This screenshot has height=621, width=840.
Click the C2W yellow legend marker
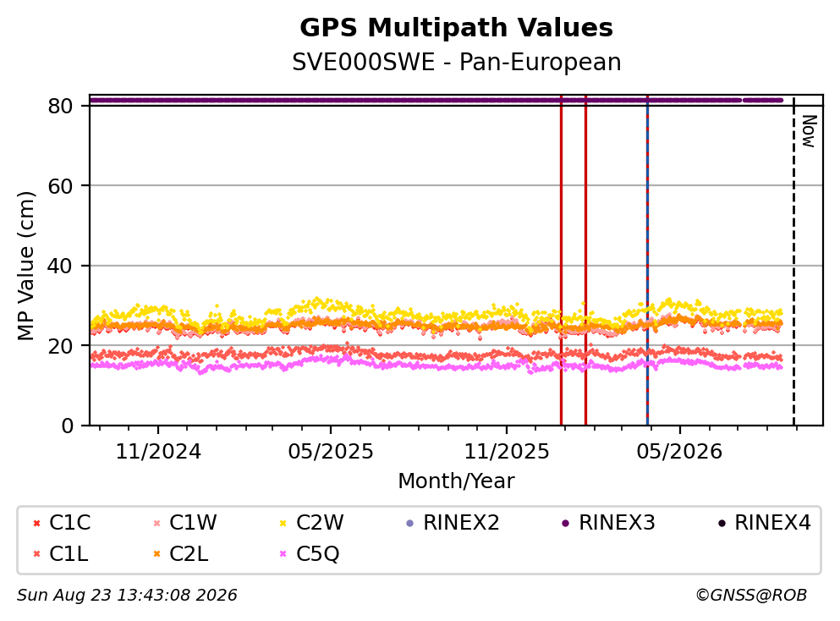pos(283,524)
